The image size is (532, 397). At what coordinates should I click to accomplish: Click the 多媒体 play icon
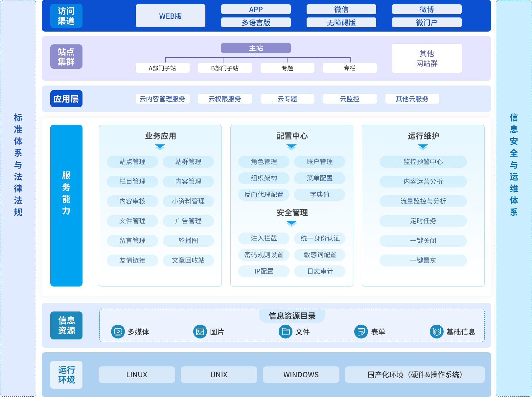[x=118, y=332]
